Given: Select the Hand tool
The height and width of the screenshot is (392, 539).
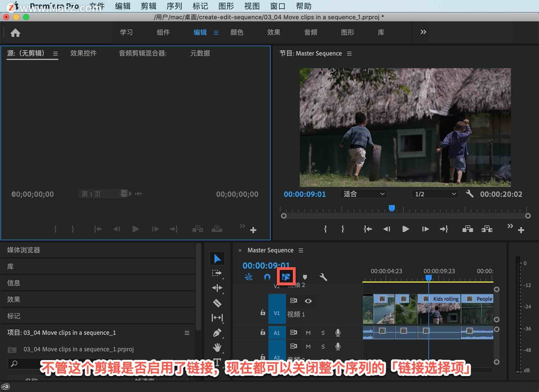Looking at the screenshot, I should click(217, 347).
